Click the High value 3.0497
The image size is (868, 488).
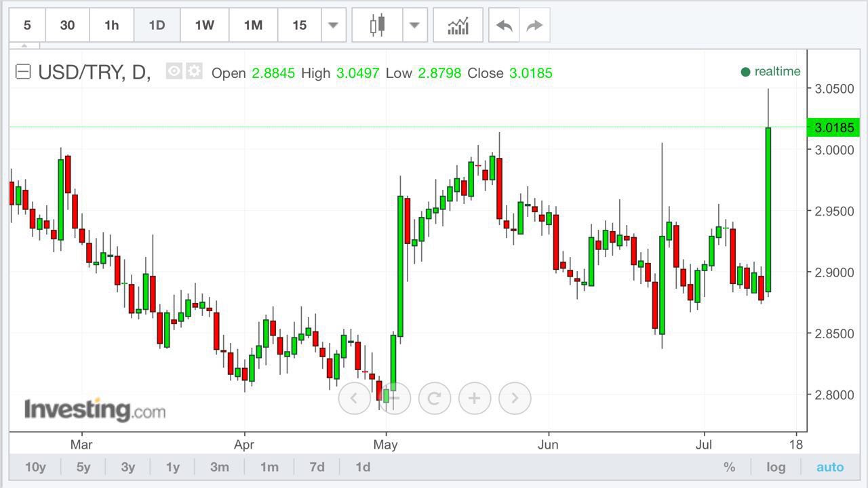pos(358,73)
